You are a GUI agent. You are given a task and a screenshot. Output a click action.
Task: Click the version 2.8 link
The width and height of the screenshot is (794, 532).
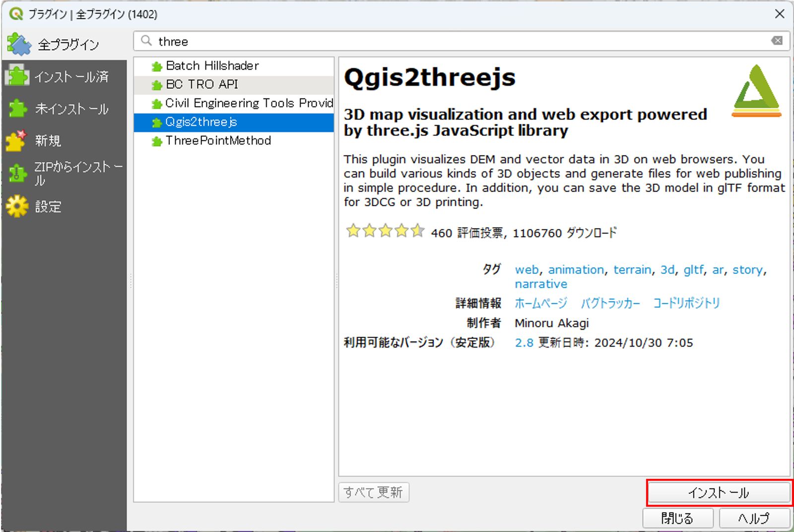coord(524,343)
